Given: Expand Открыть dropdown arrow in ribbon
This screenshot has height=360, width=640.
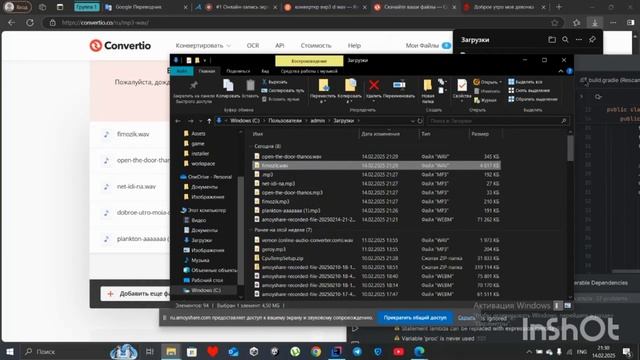Looking at the screenshot, I should [501, 82].
